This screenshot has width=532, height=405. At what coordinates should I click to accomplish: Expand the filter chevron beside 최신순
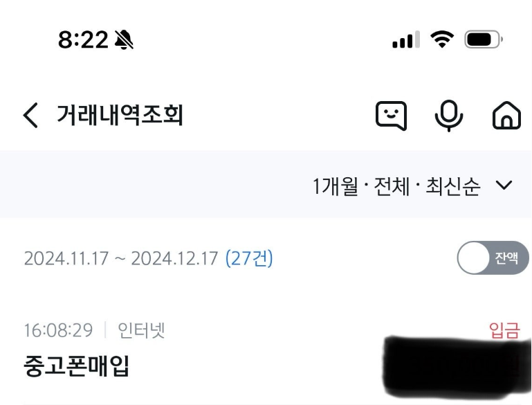[504, 185]
